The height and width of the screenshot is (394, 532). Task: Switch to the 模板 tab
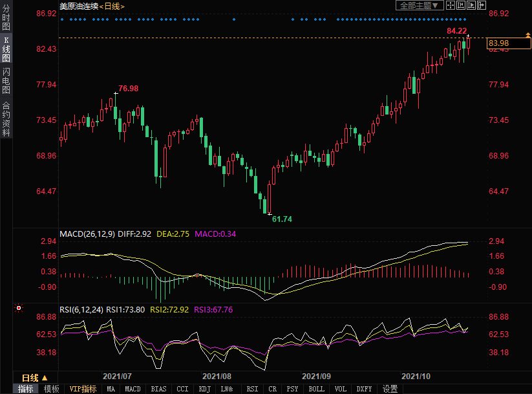pos(51,389)
